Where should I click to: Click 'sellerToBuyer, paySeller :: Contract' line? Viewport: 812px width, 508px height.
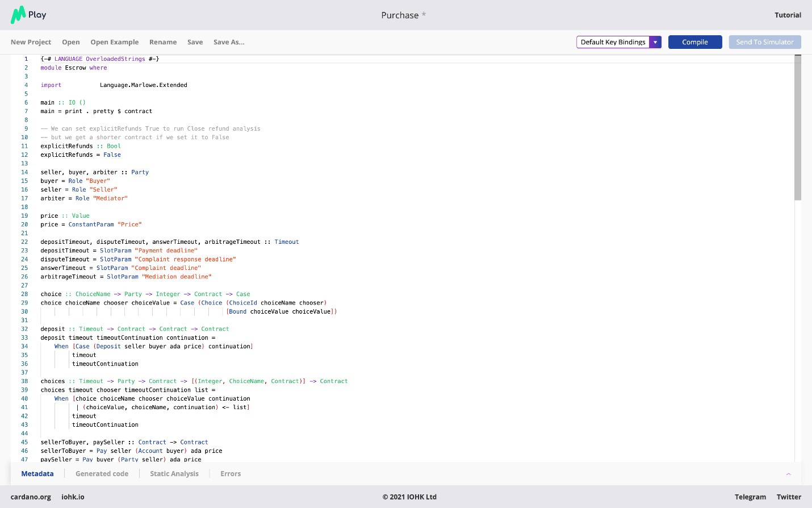(x=124, y=442)
